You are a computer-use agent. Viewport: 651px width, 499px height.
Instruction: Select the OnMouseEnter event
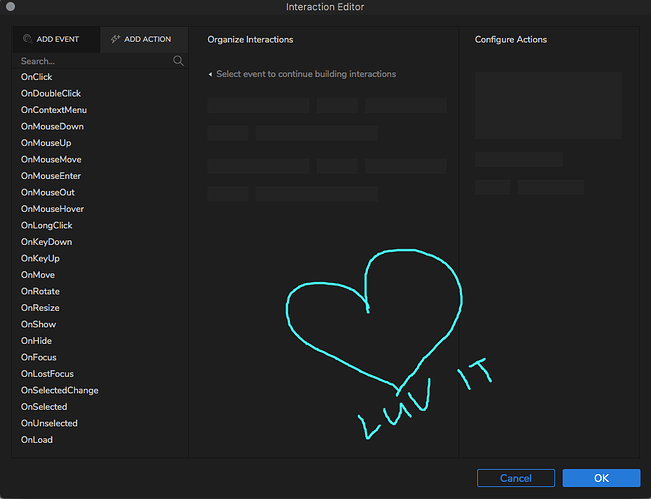pos(51,176)
